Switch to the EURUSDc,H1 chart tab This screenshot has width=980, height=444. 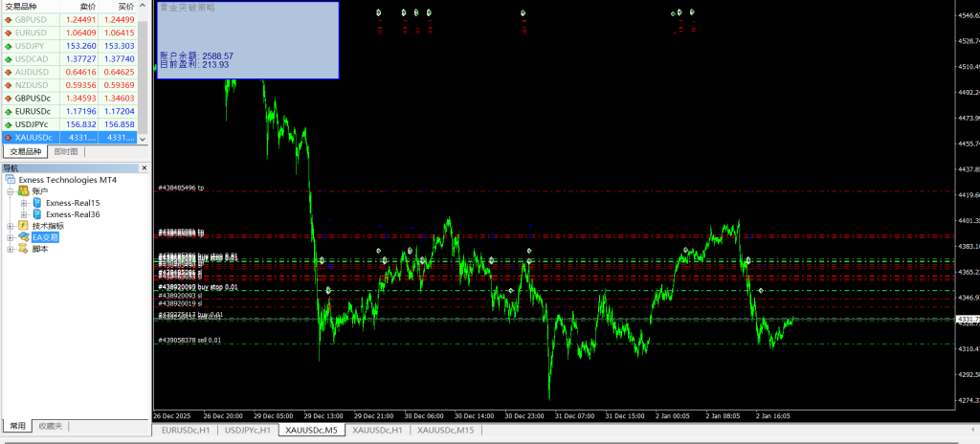[186, 431]
